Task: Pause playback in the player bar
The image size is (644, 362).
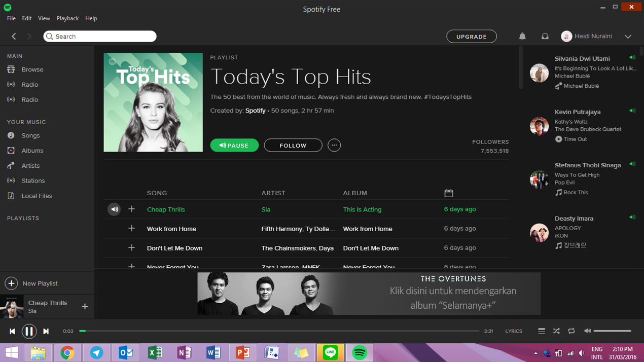Action: coord(29,332)
